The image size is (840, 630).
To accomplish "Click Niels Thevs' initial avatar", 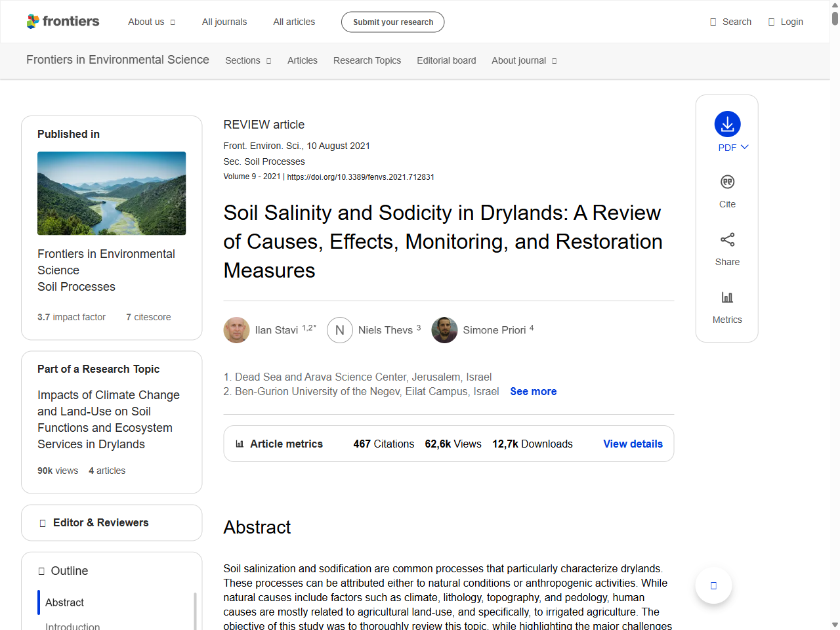I will (340, 330).
